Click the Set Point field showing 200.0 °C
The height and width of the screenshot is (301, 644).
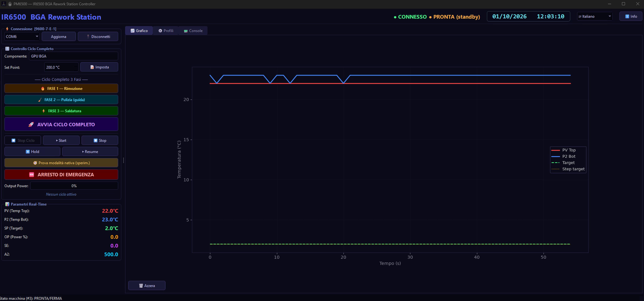coord(61,67)
